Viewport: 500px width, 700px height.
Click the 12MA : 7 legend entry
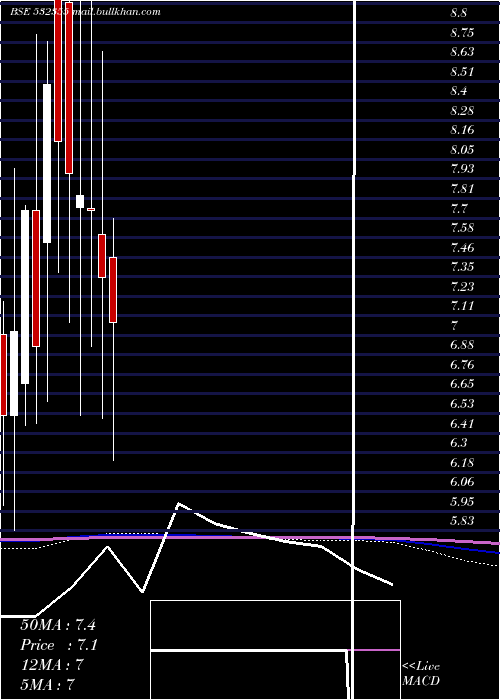pos(52,665)
